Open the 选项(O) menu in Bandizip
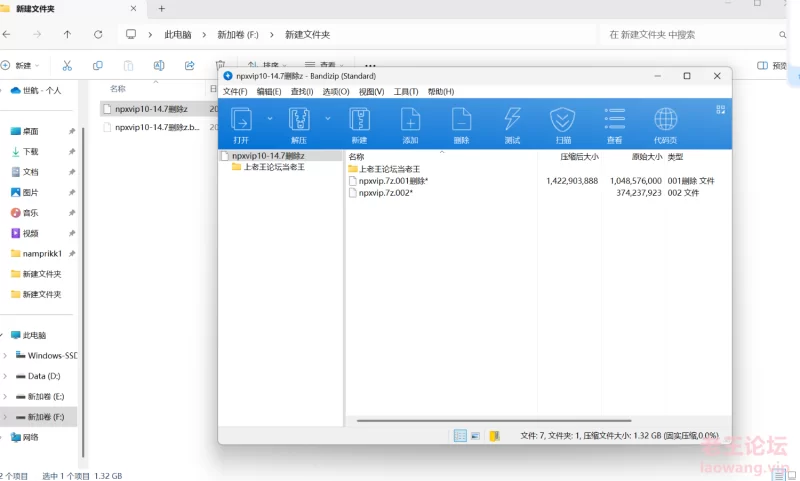Viewport: 800px width, 481px height. 336,91
